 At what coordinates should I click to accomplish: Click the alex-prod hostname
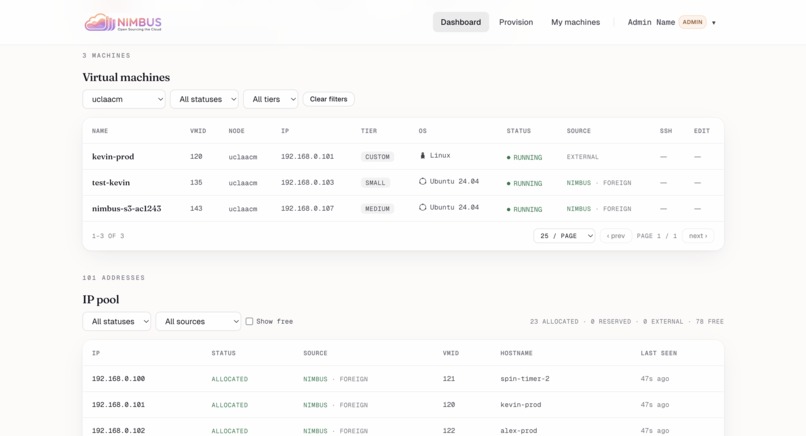pyautogui.click(x=519, y=431)
